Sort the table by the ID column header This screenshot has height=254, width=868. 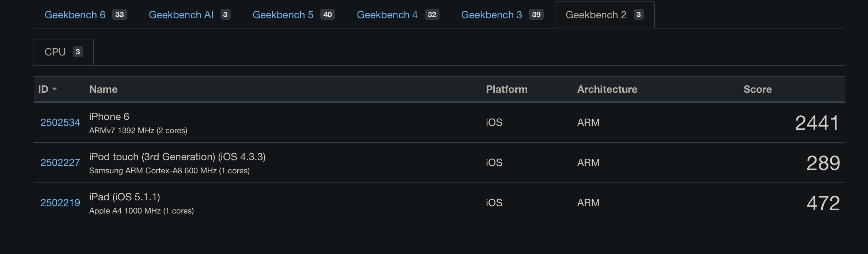tap(48, 89)
